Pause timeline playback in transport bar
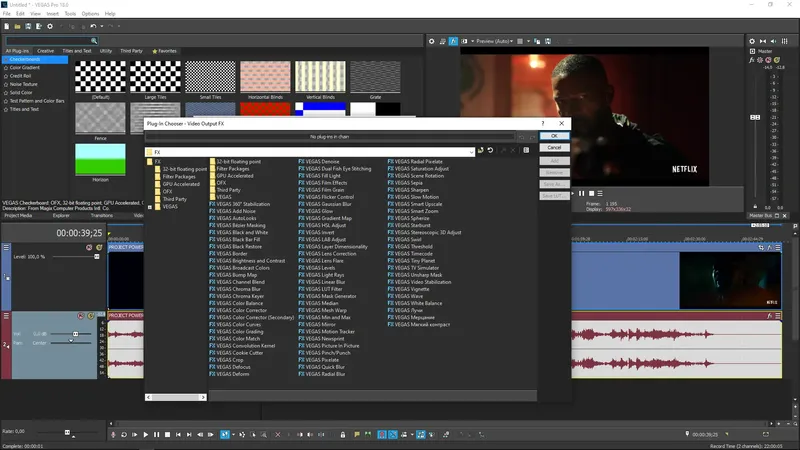Screen dimensions: 800x450 coord(156,435)
